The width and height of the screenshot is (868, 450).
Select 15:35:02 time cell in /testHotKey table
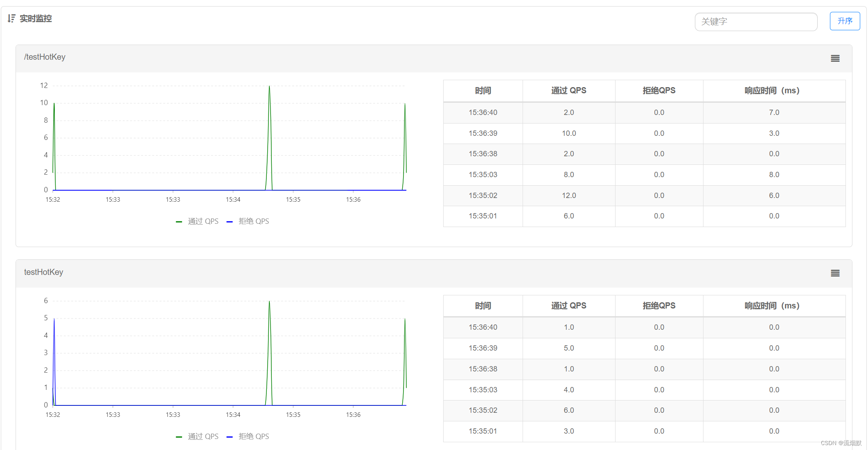[483, 196]
